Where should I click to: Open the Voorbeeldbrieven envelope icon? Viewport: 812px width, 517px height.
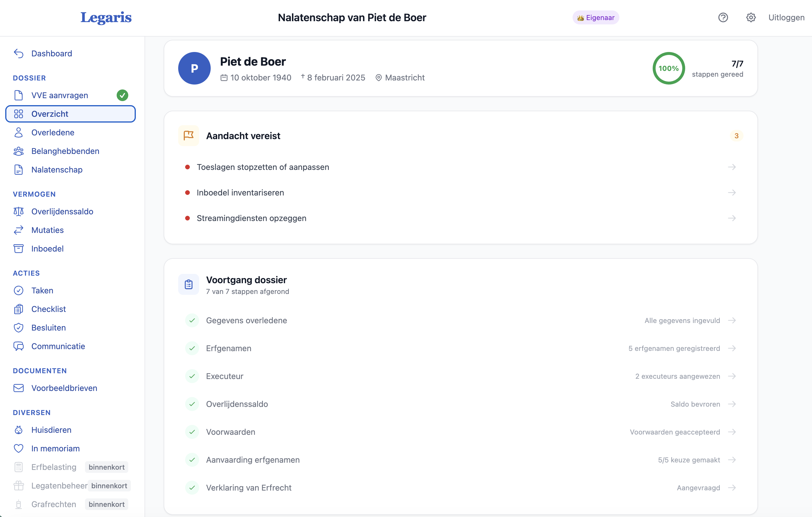[x=19, y=388]
